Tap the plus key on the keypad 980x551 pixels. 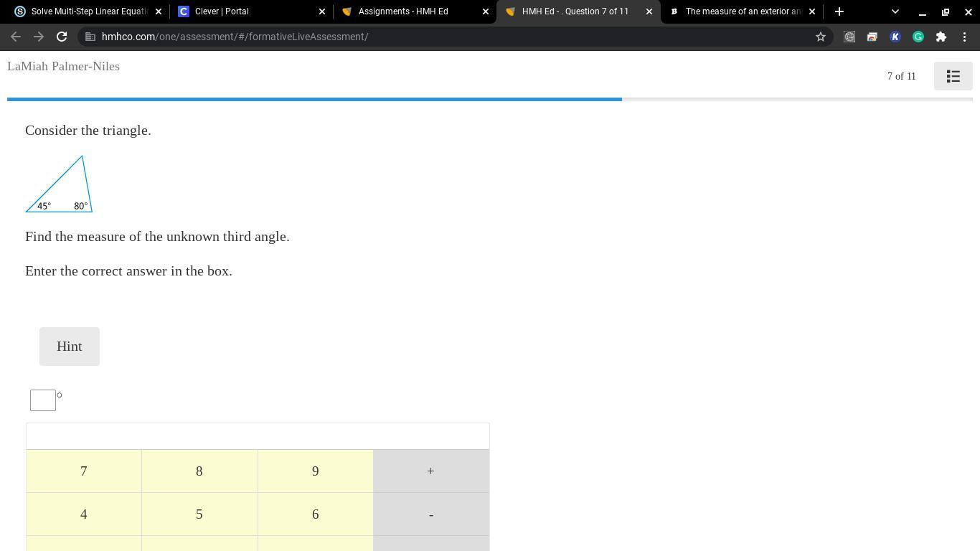431,471
